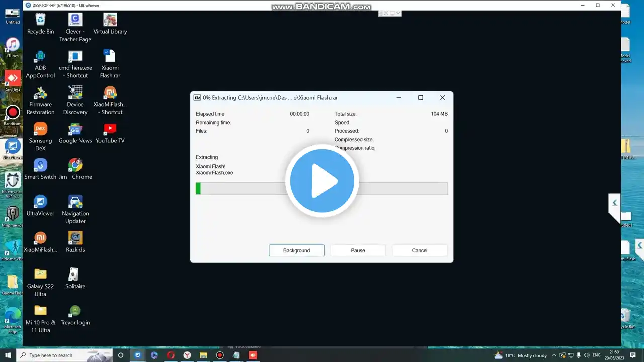Open the weather widget showing 18°C
Image resolution: width=644 pixels, height=362 pixels.
coord(520,355)
